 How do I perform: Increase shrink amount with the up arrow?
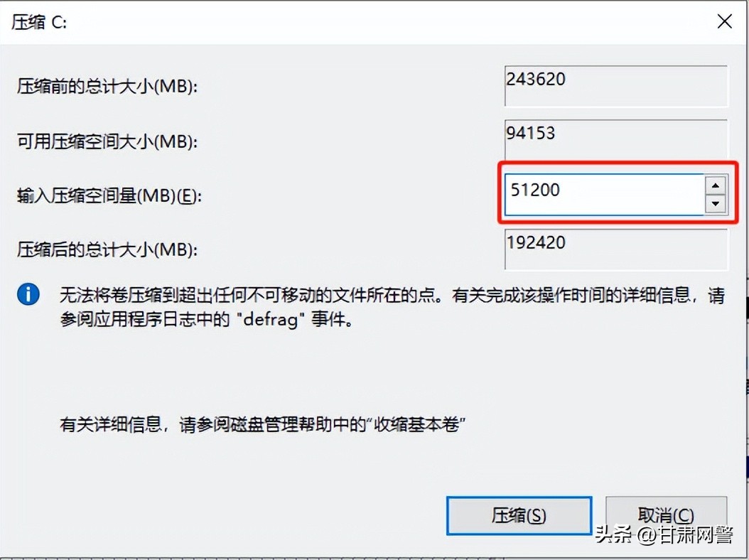click(x=715, y=185)
